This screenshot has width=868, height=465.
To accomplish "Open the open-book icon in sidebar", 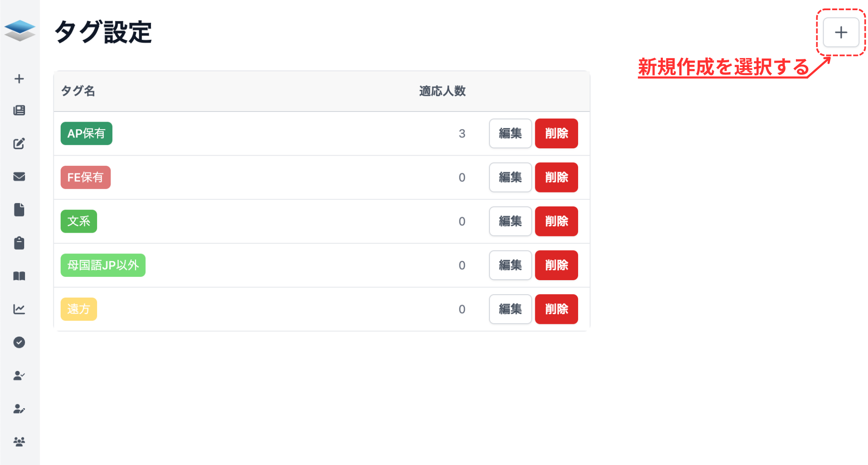I will point(19,276).
